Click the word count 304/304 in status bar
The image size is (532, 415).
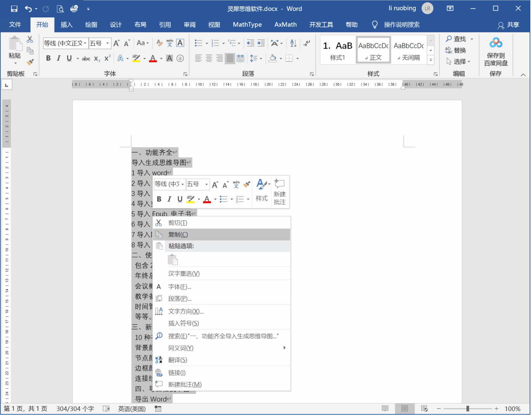tap(75, 409)
